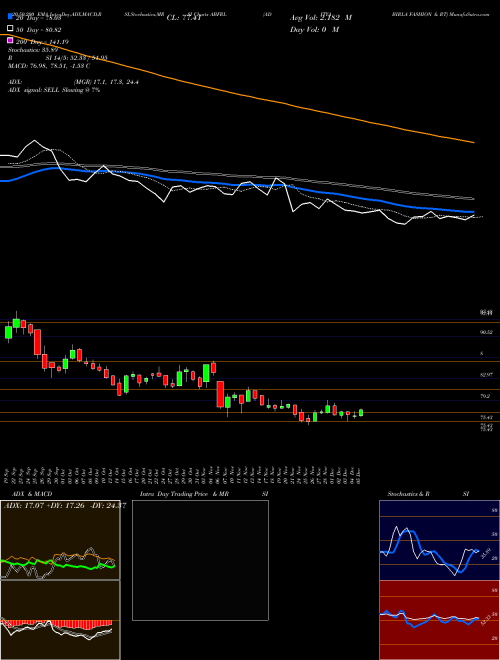Click the last green candlestick on the chart
This screenshot has width=500, height=660.
(x=361, y=412)
